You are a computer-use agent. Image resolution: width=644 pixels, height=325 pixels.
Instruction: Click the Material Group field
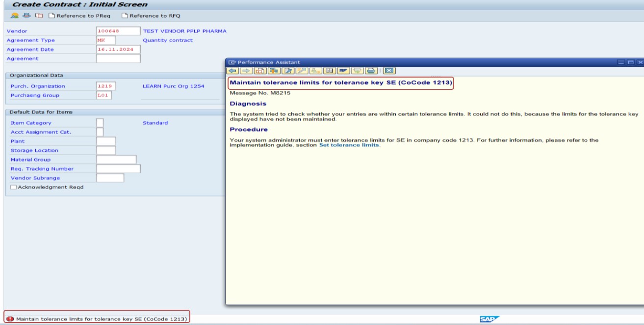click(116, 160)
